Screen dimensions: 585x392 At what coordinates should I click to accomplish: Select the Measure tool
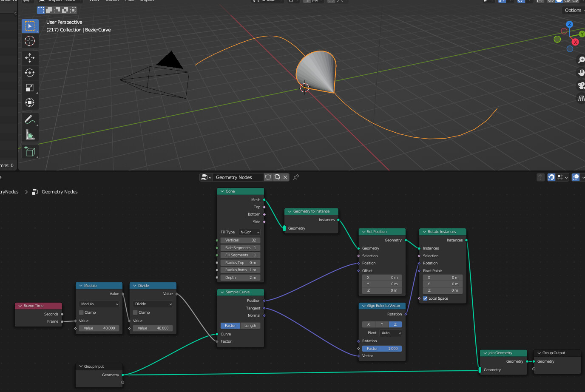(30, 134)
